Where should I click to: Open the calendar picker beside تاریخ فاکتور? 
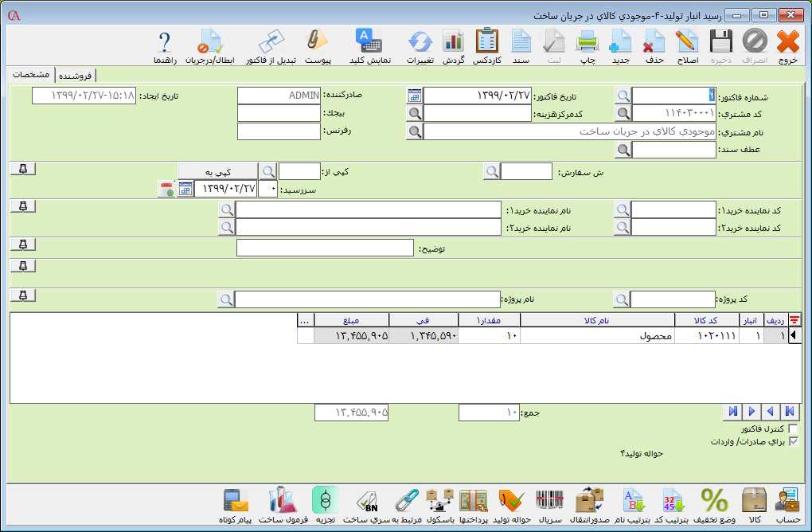pos(414,96)
